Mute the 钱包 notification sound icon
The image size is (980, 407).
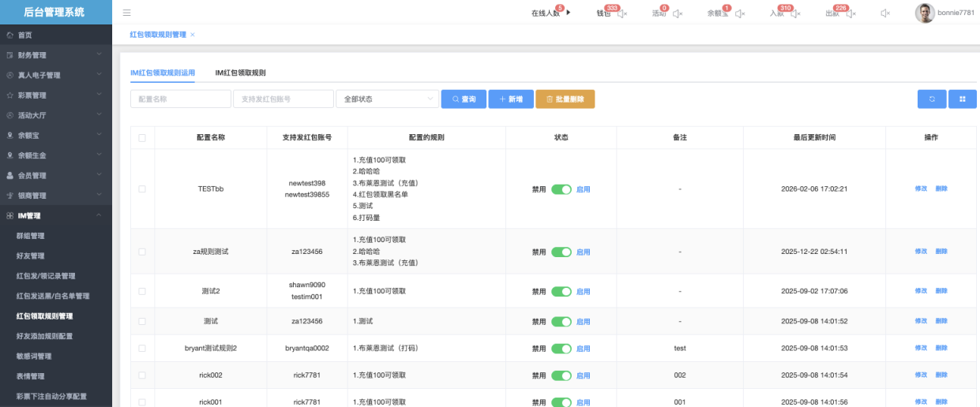[622, 13]
